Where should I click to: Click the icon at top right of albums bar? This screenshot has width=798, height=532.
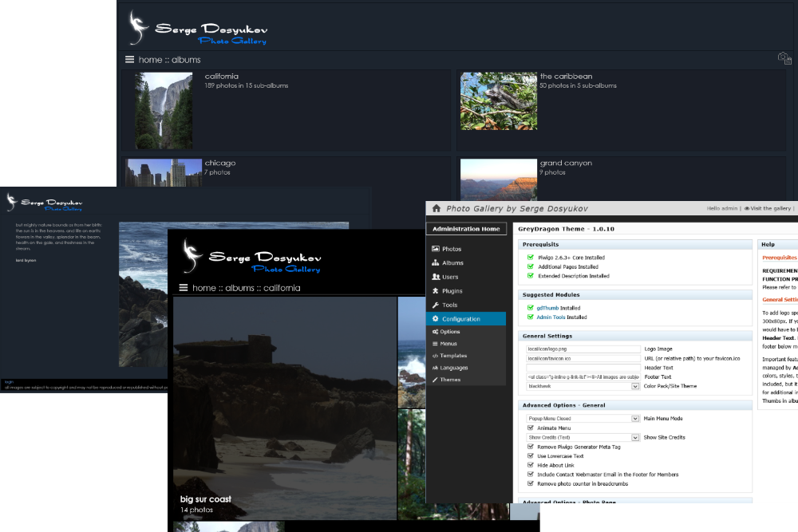(784, 59)
